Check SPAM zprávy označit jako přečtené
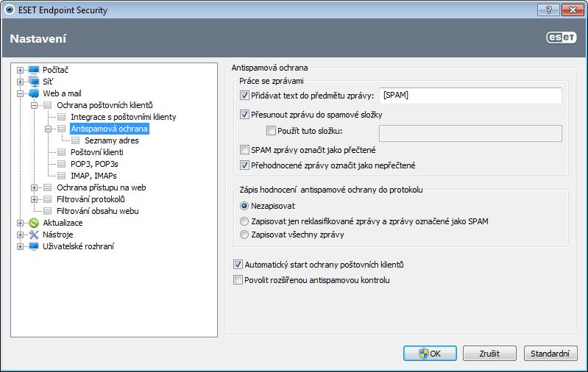 pos(244,150)
